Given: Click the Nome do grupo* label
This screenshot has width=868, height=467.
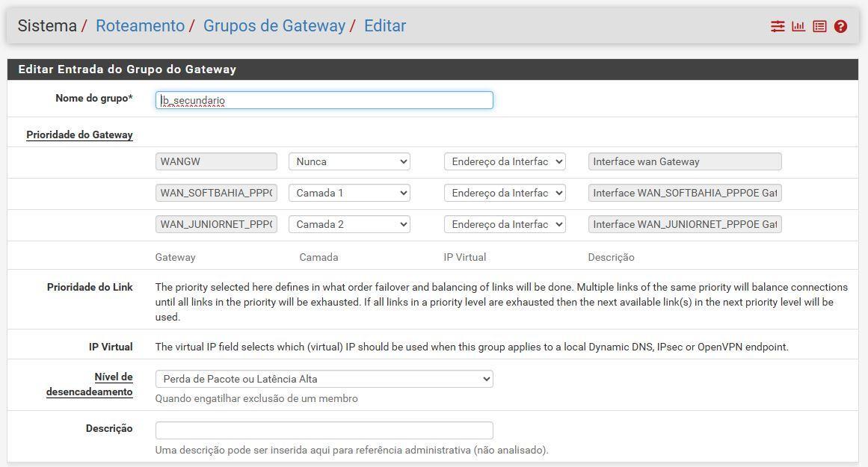Looking at the screenshot, I should tap(94, 98).
